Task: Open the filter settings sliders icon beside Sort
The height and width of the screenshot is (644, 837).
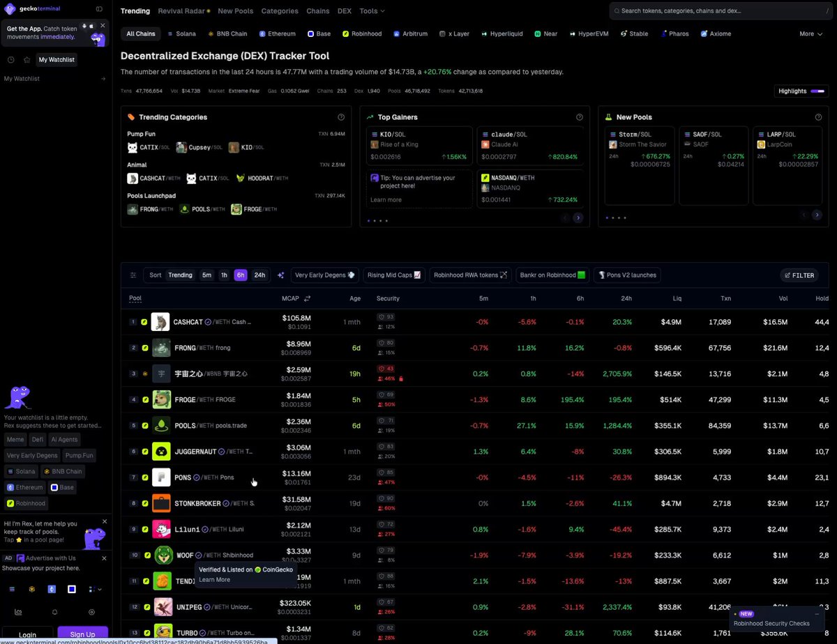Action: [133, 275]
